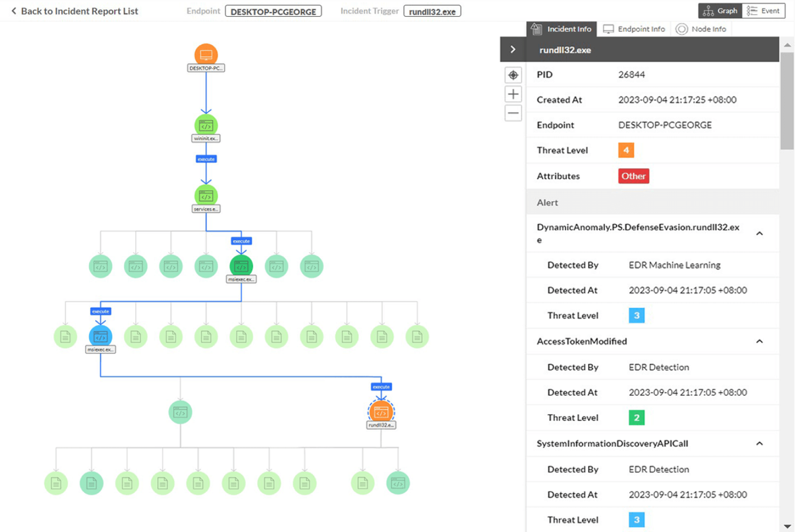Image resolution: width=795 pixels, height=532 pixels.
Task: Select the orange rundll32.exe node
Action: point(381,413)
